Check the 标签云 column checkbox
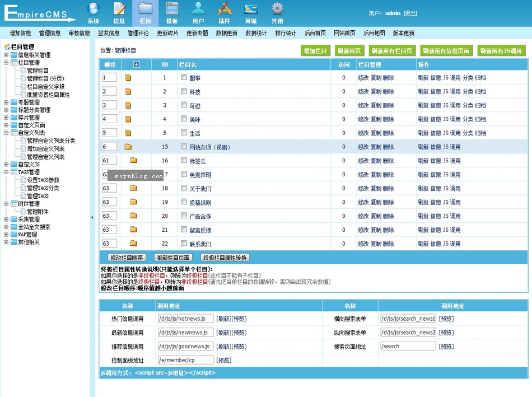 [x=184, y=160]
